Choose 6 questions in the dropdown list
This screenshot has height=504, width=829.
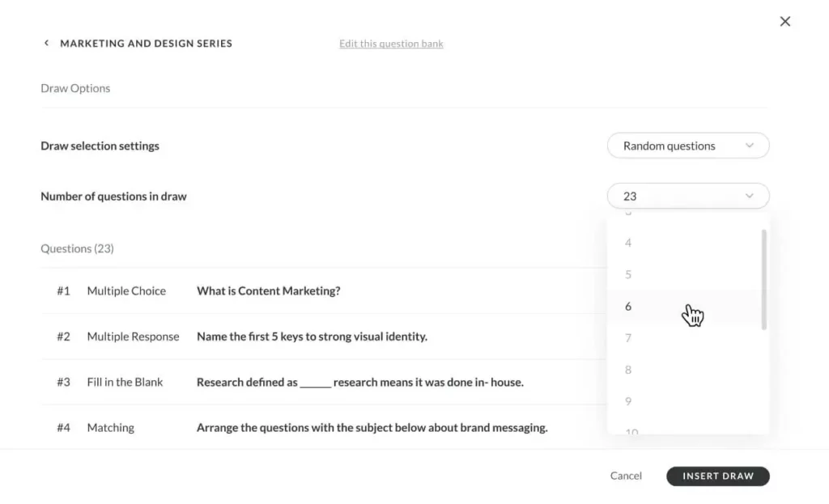628,307
